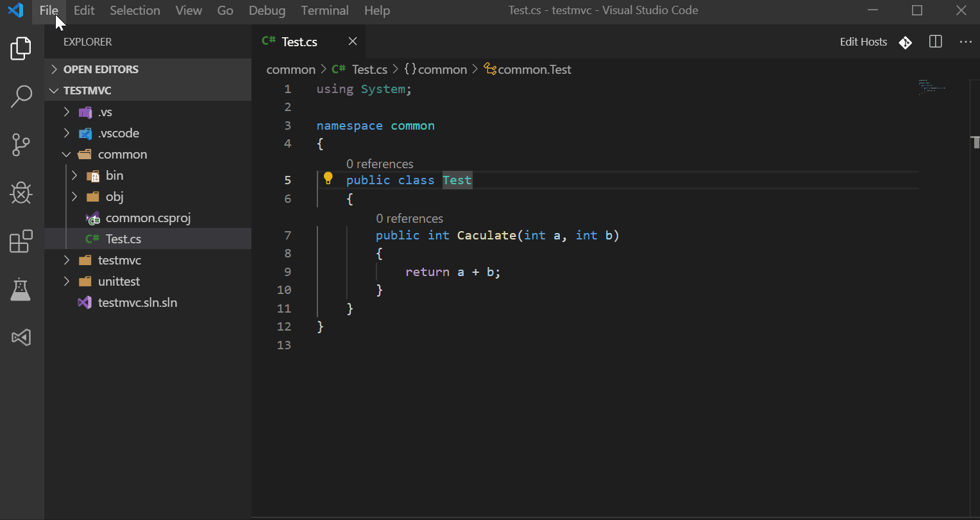Expand the unittest folder chevron
Image resolution: width=980 pixels, height=520 pixels.
[x=67, y=282]
